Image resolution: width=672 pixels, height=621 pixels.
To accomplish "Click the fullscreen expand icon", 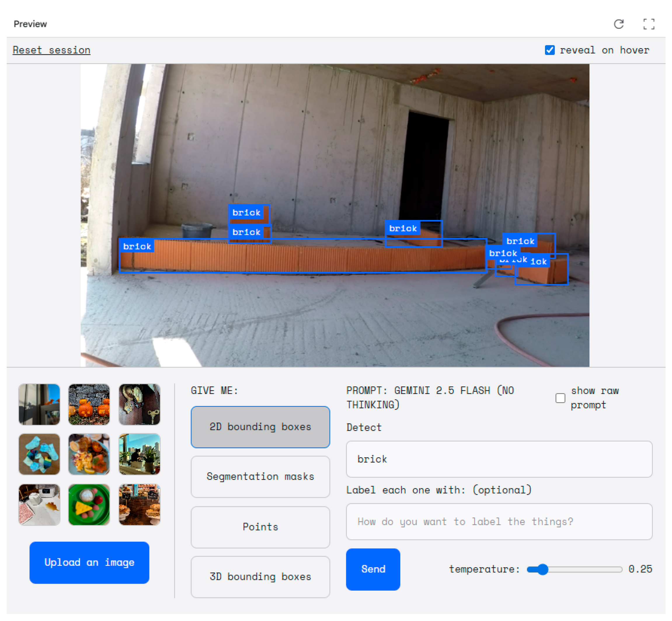I will tap(648, 24).
